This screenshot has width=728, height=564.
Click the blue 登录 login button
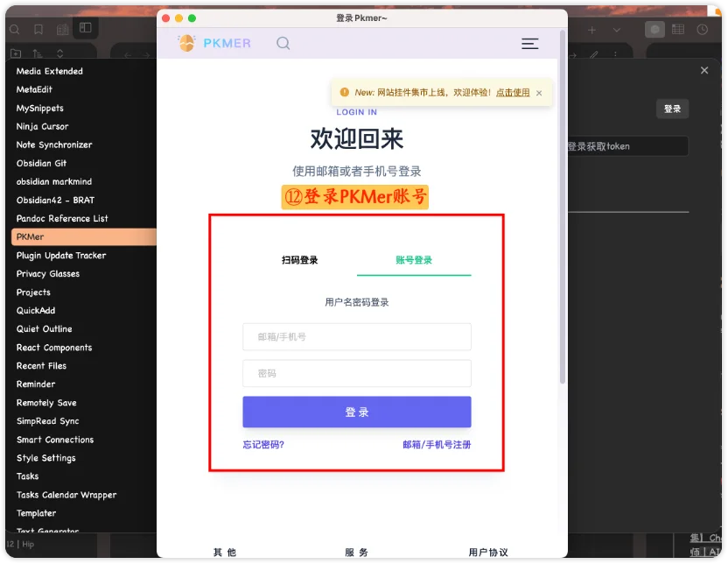[356, 412]
